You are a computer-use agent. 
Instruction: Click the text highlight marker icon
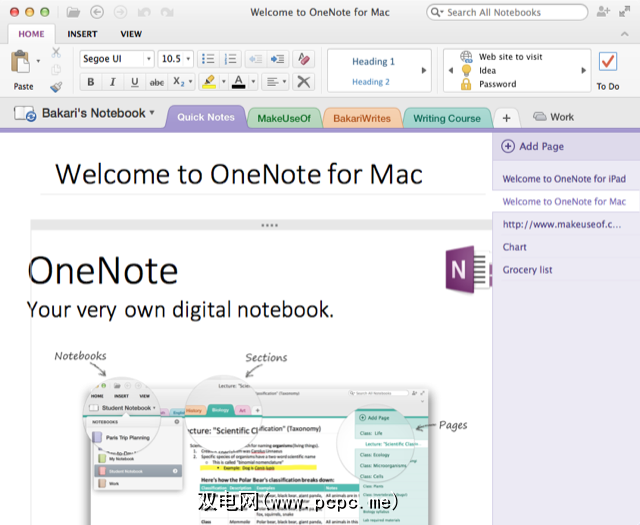(x=208, y=82)
